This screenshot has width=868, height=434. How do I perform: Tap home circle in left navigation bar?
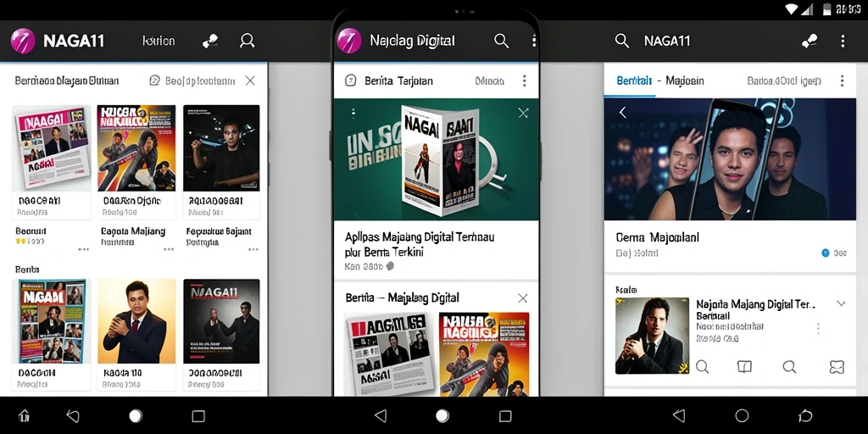click(136, 415)
